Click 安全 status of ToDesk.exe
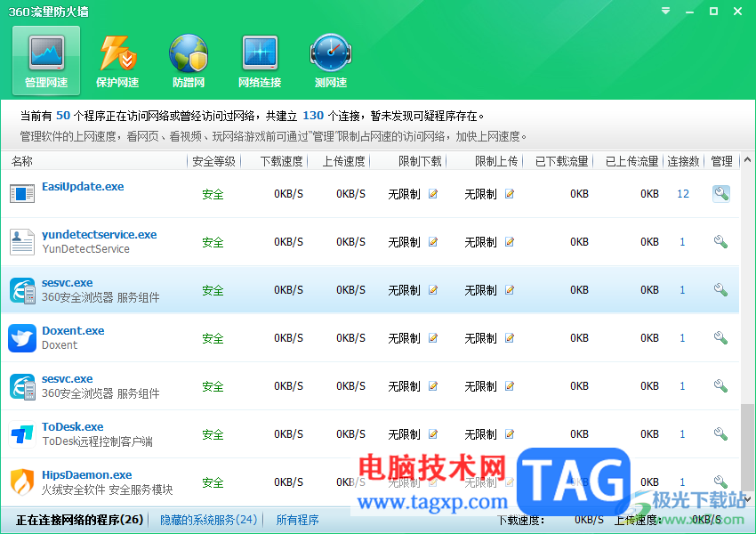 213,434
